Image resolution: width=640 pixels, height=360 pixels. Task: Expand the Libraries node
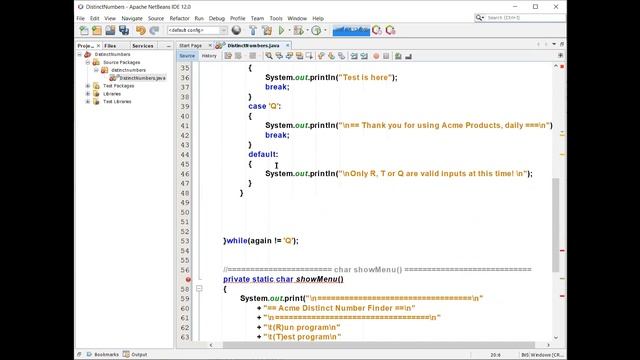click(x=88, y=94)
